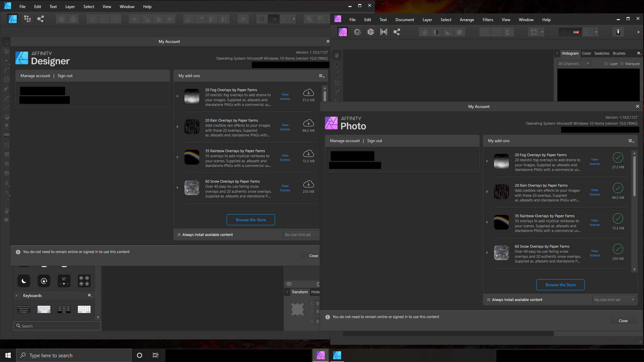Click Manage account in Designer dialog
The image size is (644, 362).
click(35, 76)
